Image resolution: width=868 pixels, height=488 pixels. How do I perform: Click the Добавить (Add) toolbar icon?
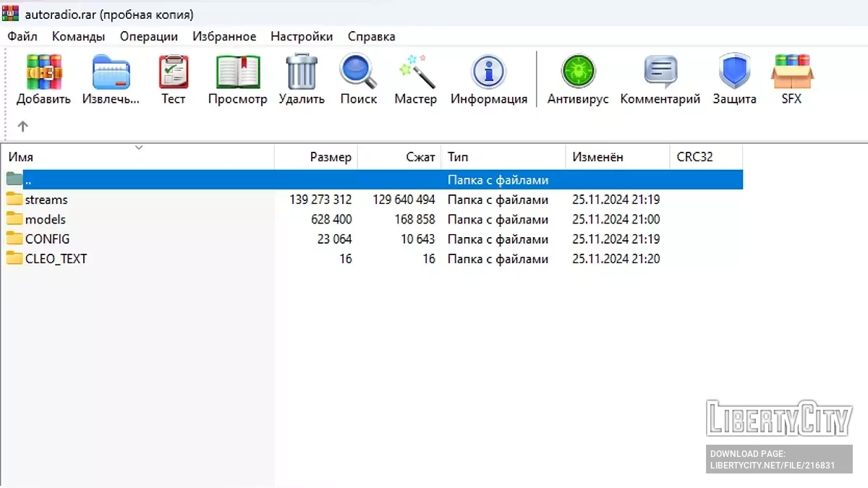click(x=43, y=73)
